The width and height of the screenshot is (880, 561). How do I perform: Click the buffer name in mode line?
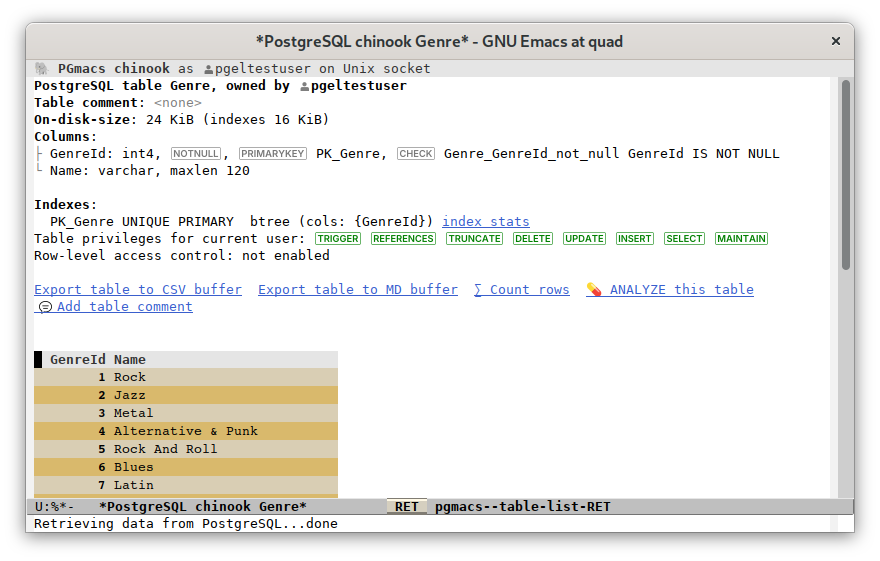203,507
